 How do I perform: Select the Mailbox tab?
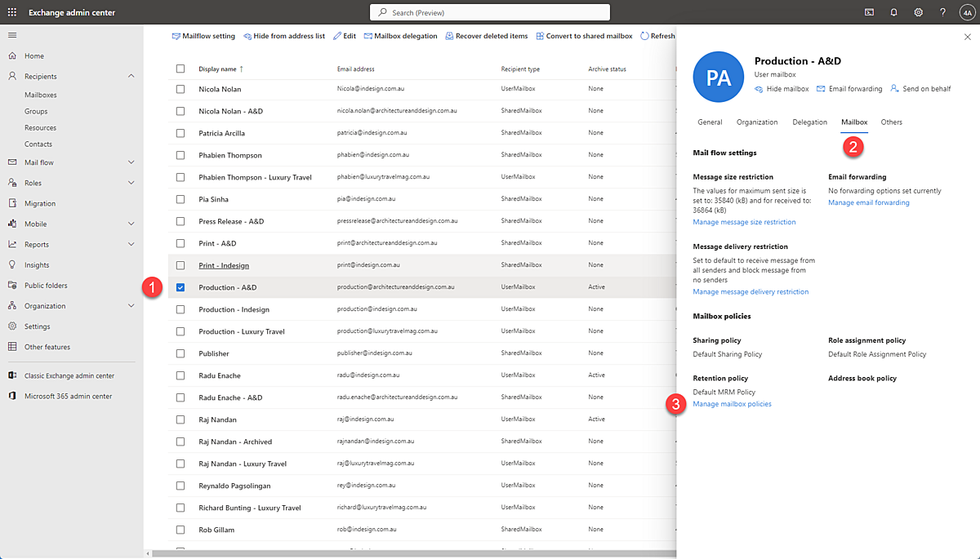(854, 122)
